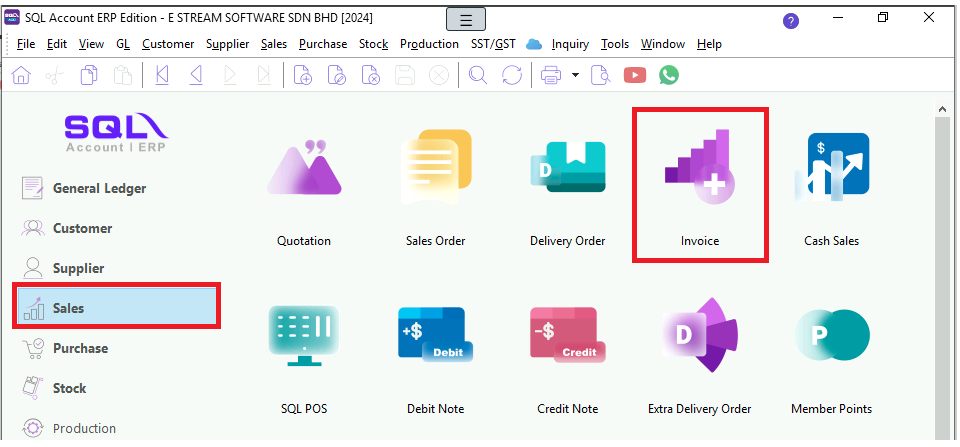Click the hamburger button in title bar
The image size is (960, 447).
(465, 19)
